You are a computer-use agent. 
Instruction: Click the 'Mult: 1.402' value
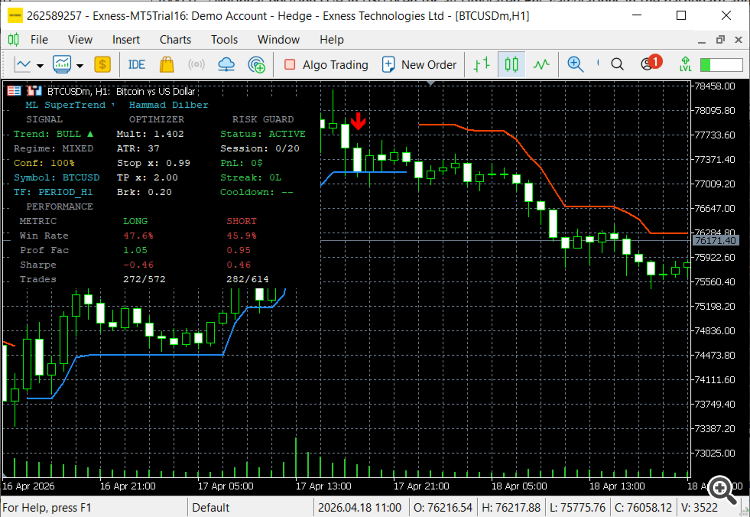coord(150,134)
